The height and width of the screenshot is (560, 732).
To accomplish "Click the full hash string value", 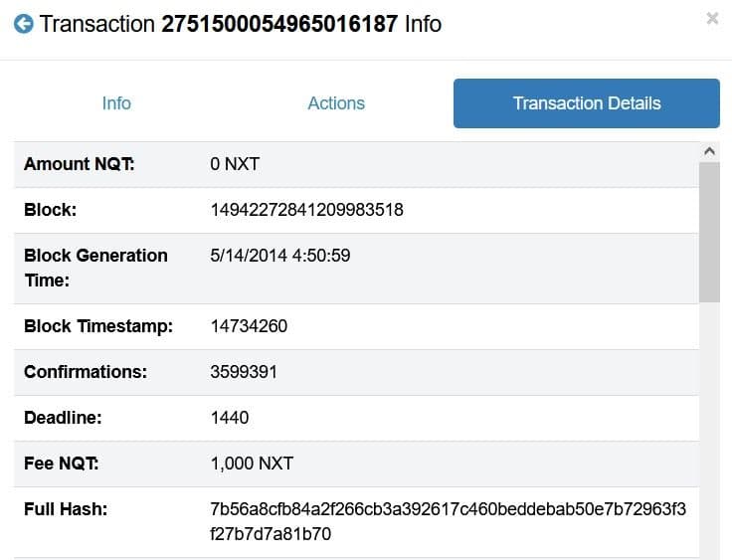I will tap(448, 521).
